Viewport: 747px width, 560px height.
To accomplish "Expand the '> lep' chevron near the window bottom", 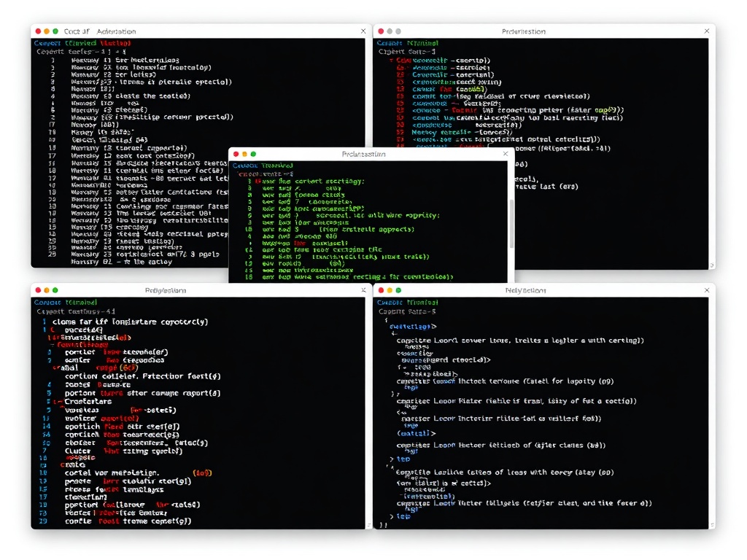I will (x=402, y=515).
